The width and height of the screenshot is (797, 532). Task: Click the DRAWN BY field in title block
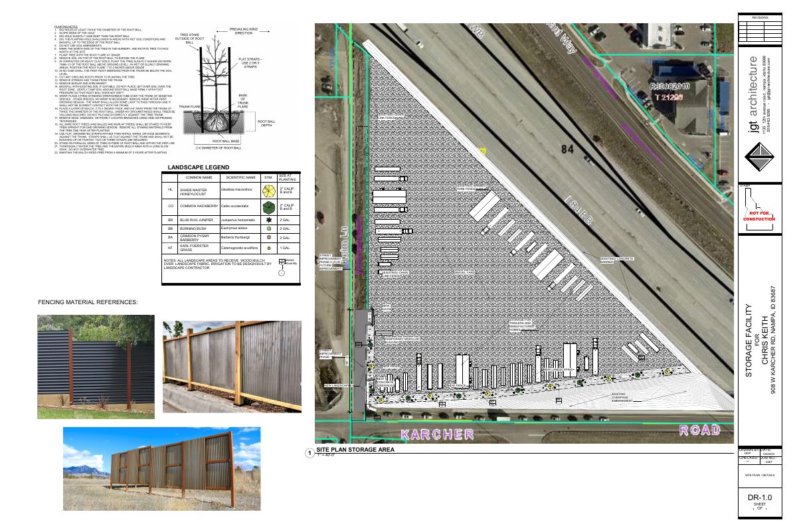[x=750, y=451]
